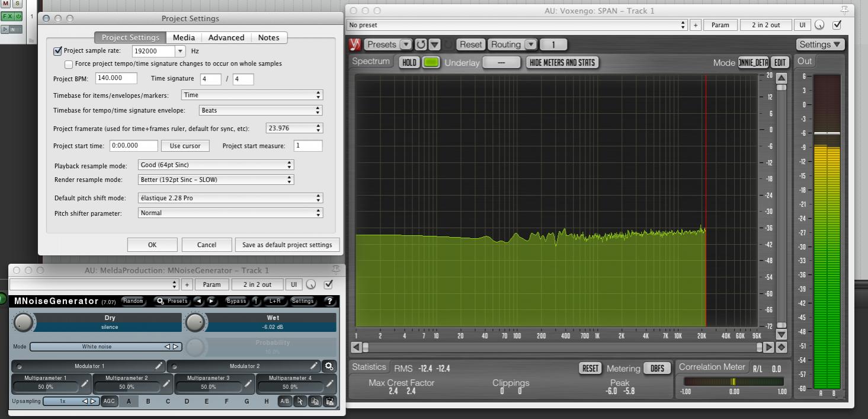Switch to the Notes tab
Screen dimensions: 868x419
[x=268, y=37]
